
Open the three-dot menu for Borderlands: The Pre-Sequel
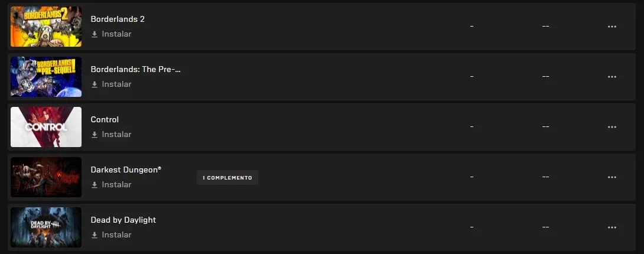coord(612,77)
